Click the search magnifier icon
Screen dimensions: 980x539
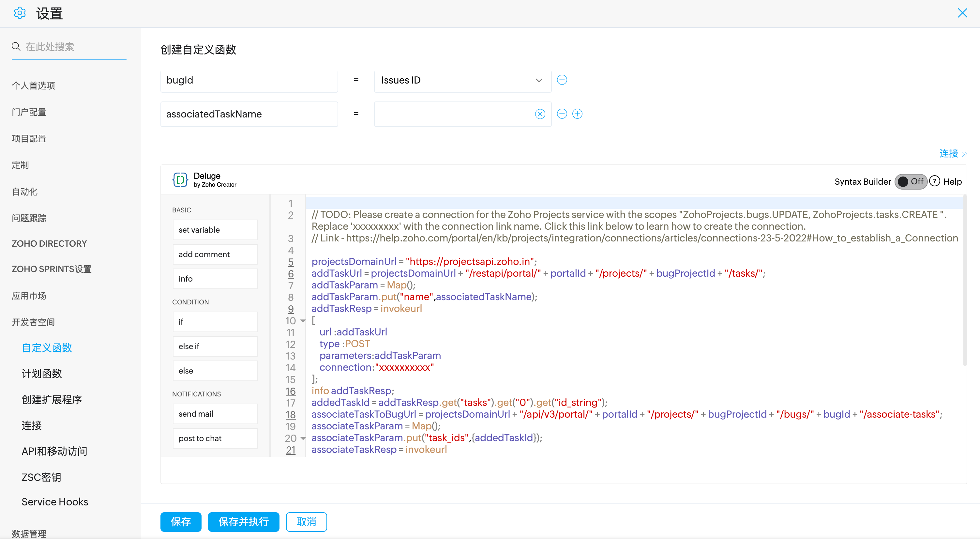point(16,46)
